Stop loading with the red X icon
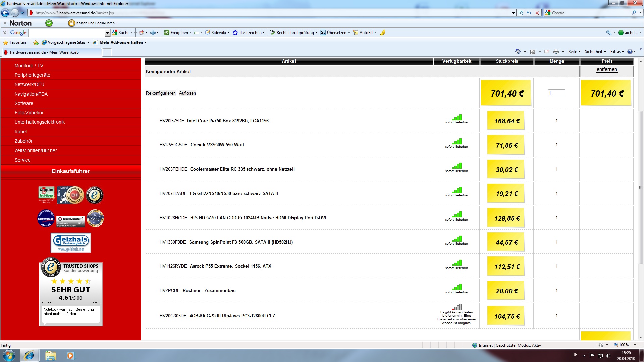Image resolution: width=644 pixels, height=362 pixels. point(537,13)
